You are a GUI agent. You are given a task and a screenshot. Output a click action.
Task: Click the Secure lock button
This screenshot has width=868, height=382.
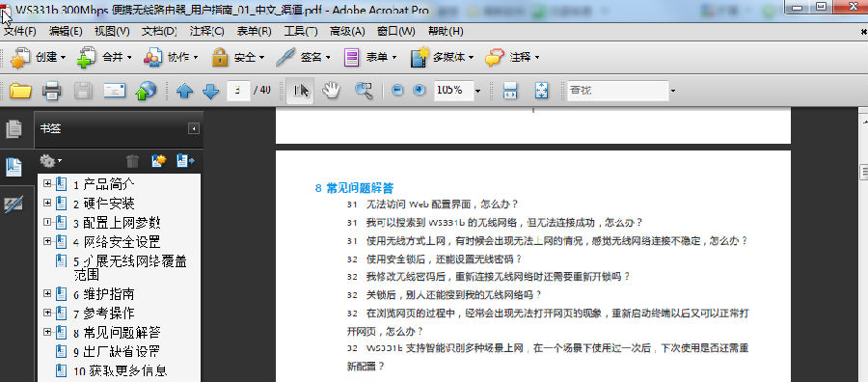238,57
